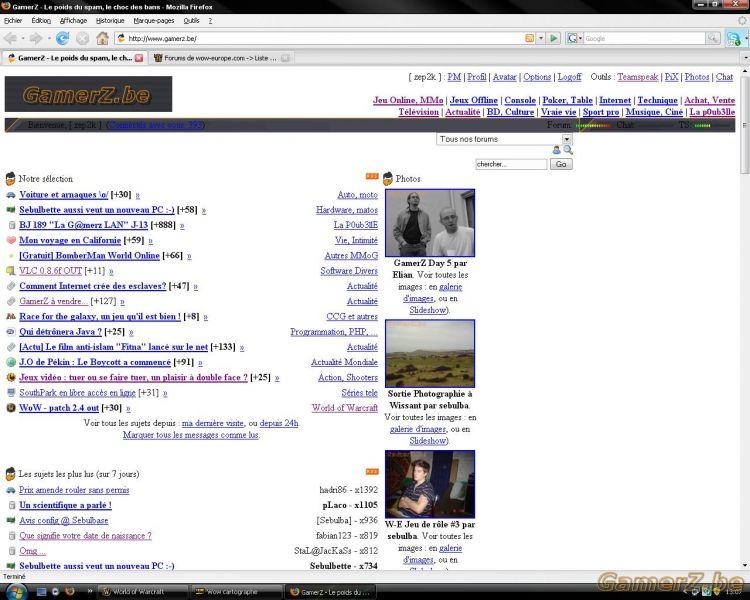This screenshot has height=600, width=750.
Task: Open the W-E Jeu de rôle #3 thumbnail
Action: [430, 484]
